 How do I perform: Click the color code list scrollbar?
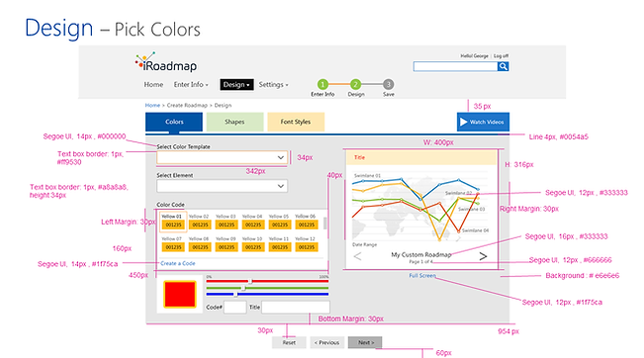[325, 224]
